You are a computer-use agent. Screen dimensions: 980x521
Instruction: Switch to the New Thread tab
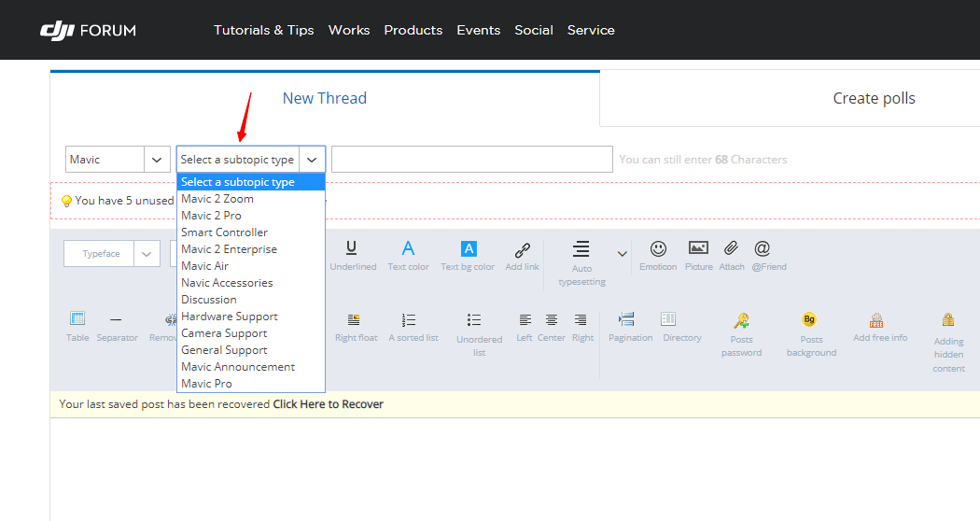coord(325,98)
